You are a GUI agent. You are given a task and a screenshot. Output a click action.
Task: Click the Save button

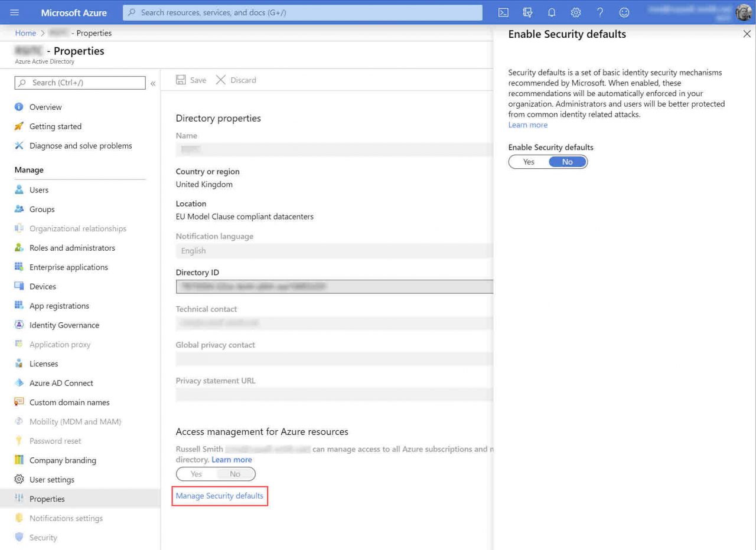[x=191, y=80]
